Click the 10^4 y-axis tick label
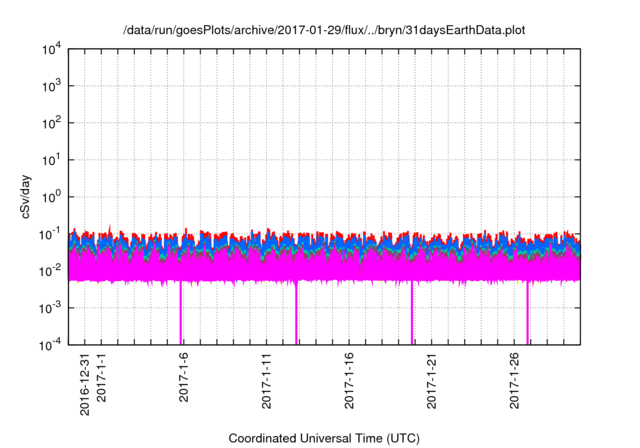 coord(52,49)
